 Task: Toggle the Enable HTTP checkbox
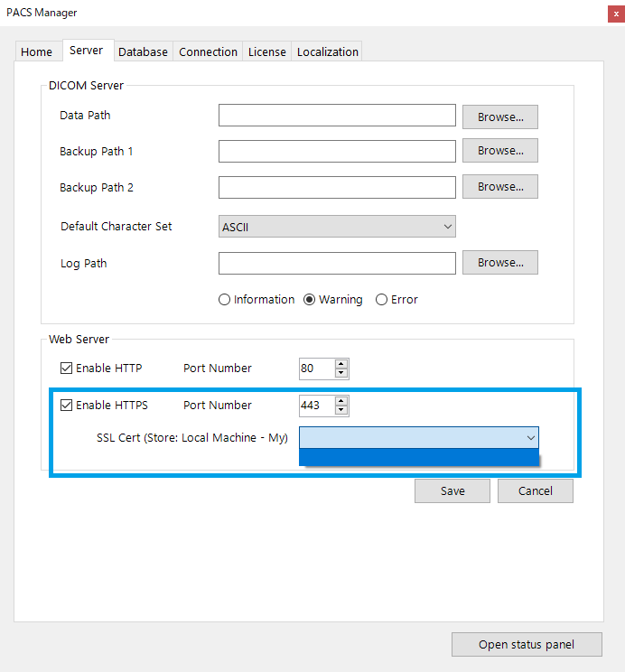pos(66,369)
